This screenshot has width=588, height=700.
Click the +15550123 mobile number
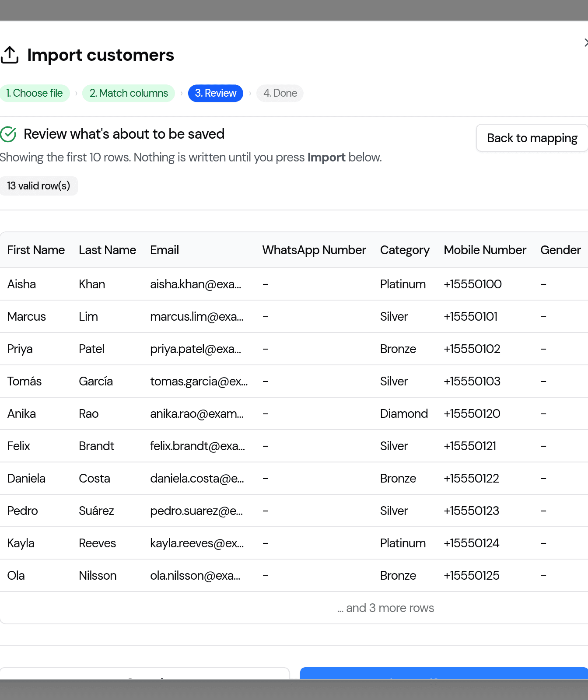tap(472, 511)
